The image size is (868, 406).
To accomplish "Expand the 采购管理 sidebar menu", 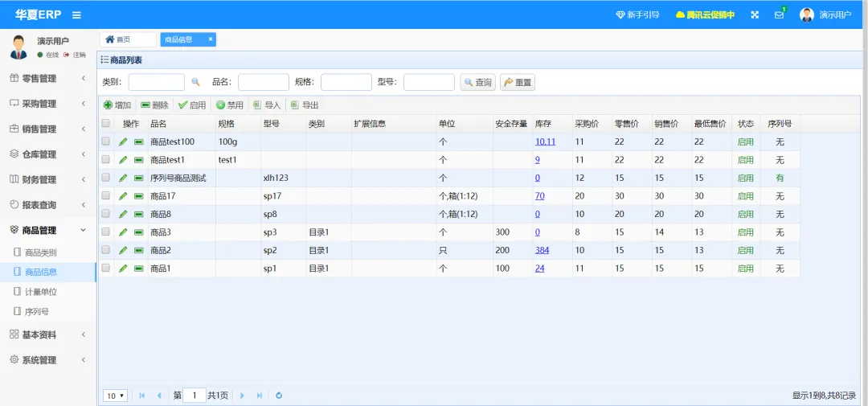I will pos(48,104).
